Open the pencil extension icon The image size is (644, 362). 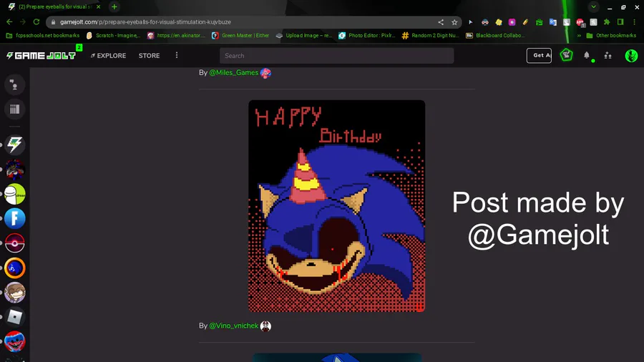(525, 22)
